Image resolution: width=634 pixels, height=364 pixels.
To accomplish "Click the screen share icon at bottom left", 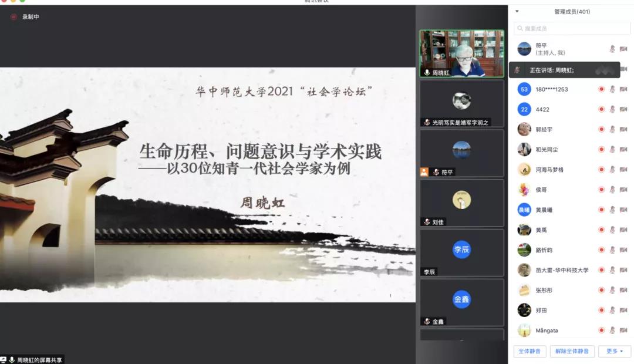I will click(x=4, y=359).
